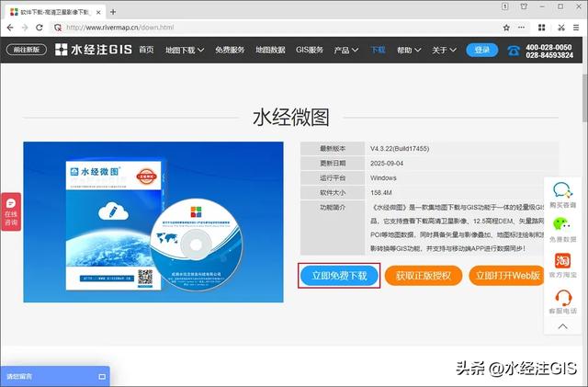Click the 购买咨询 chat icon
Viewport: 588px width, 387px height.
coord(562,190)
